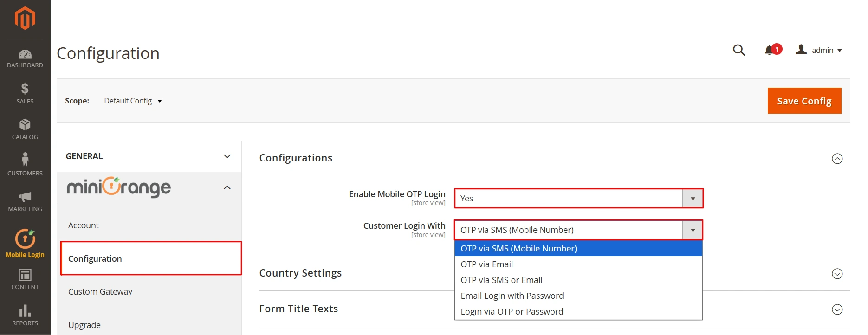The height and width of the screenshot is (335, 868).
Task: Click the admin user avatar icon
Action: coord(801,50)
